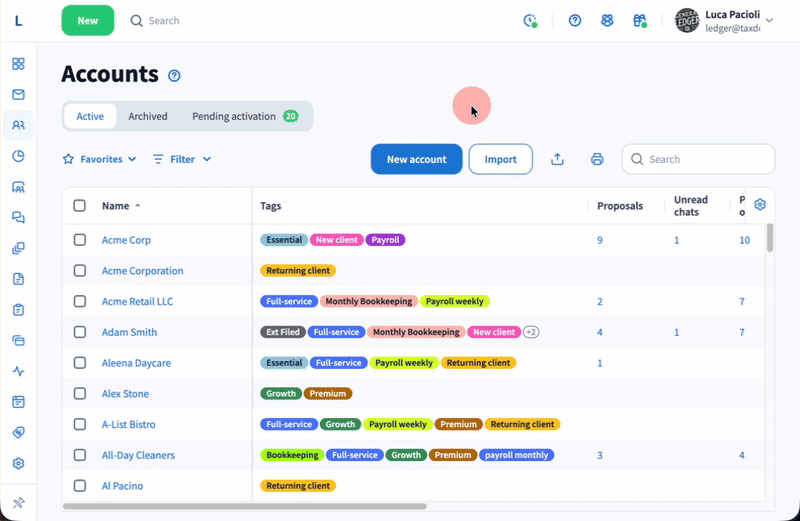Click the gift box icon in header
Screen dimensions: 800x521
pos(640,20)
